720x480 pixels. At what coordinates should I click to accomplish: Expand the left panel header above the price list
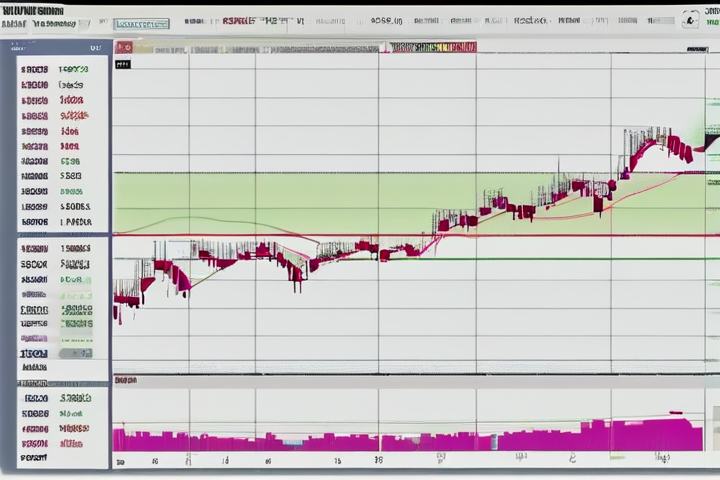(x=60, y=47)
